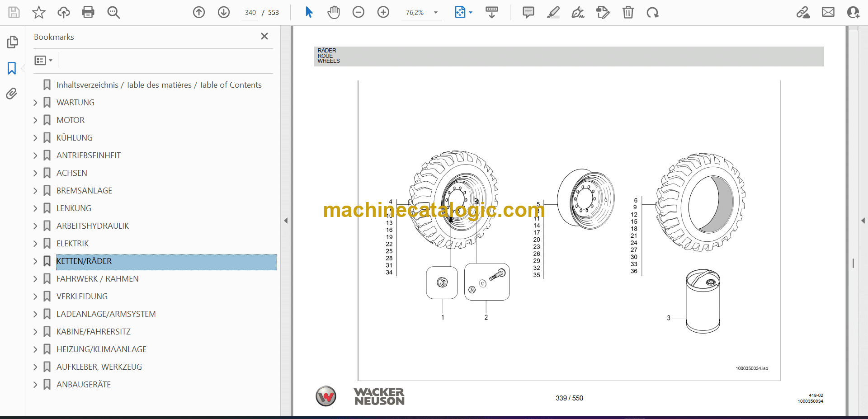Image resolution: width=868 pixels, height=419 pixels.
Task: Rotate the page view
Action: [652, 12]
